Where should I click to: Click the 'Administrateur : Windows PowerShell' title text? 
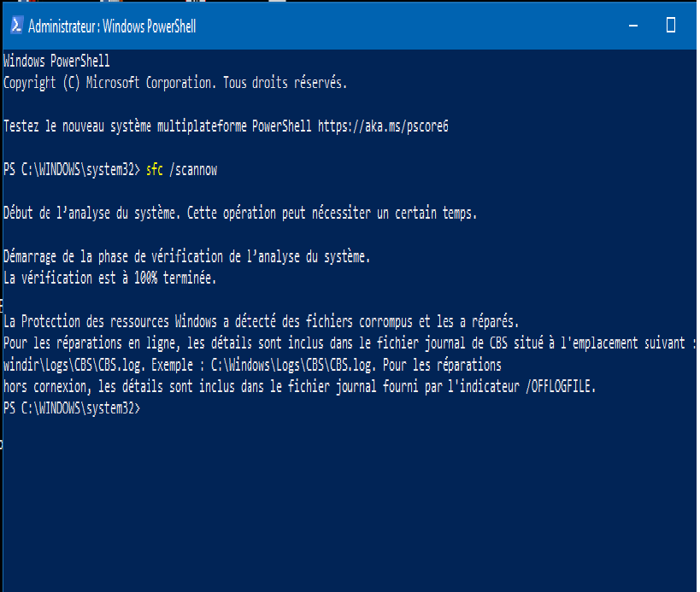pos(112,26)
